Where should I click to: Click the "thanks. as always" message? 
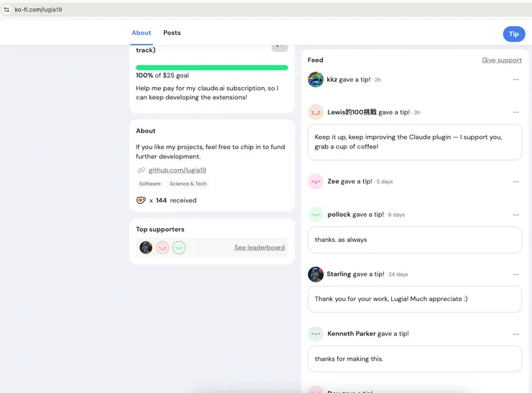415,240
